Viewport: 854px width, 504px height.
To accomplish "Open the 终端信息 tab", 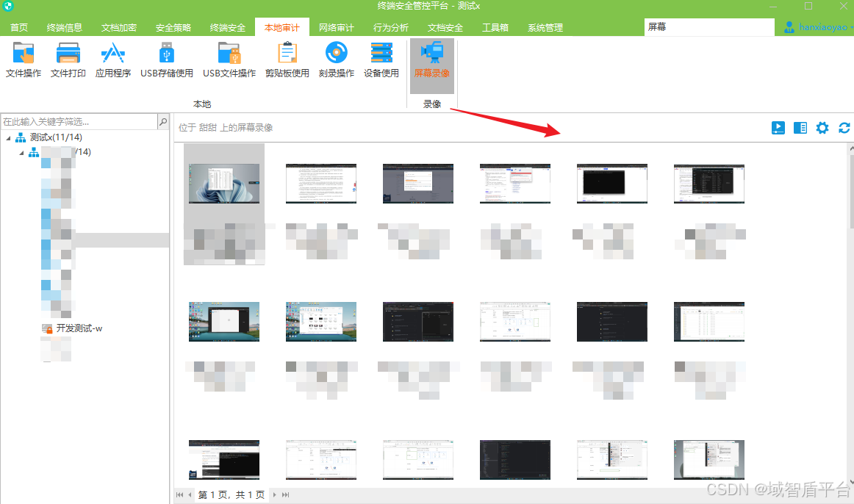I will (x=64, y=27).
